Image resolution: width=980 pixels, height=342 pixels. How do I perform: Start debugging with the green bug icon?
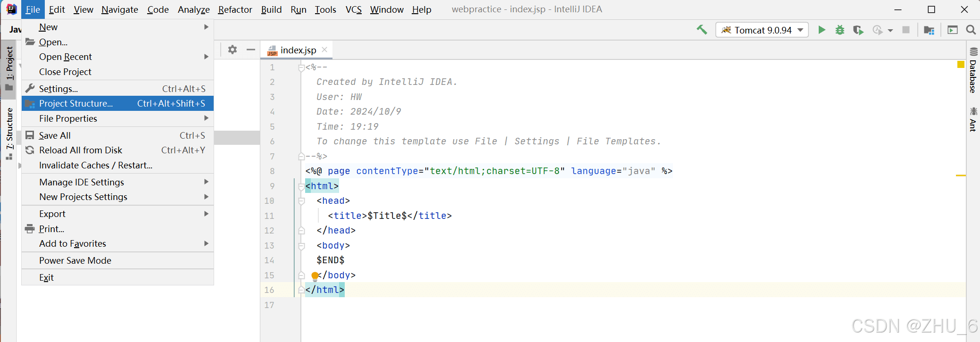tap(840, 30)
